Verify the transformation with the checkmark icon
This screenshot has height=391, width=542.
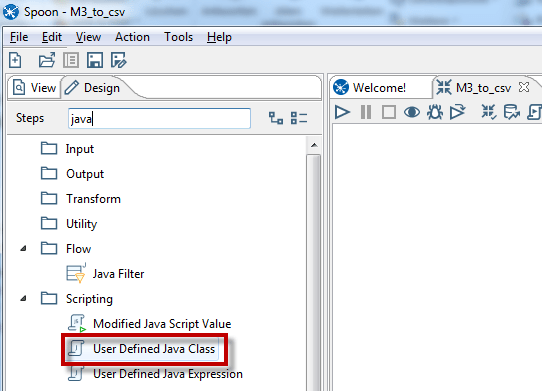click(489, 112)
